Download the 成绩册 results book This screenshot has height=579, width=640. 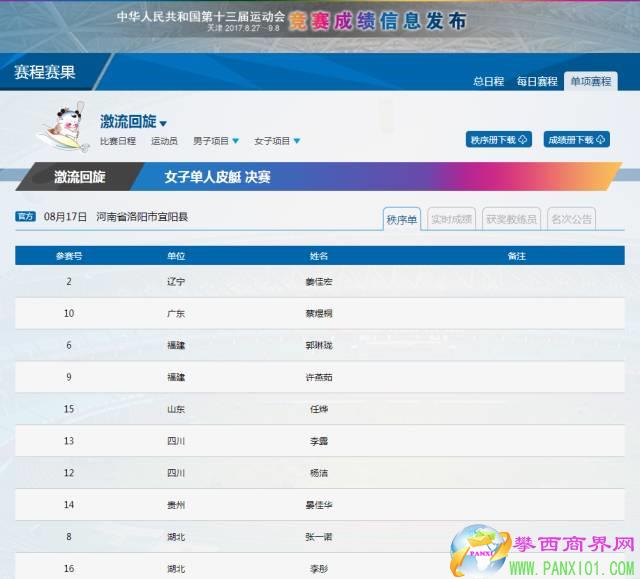pos(576,140)
